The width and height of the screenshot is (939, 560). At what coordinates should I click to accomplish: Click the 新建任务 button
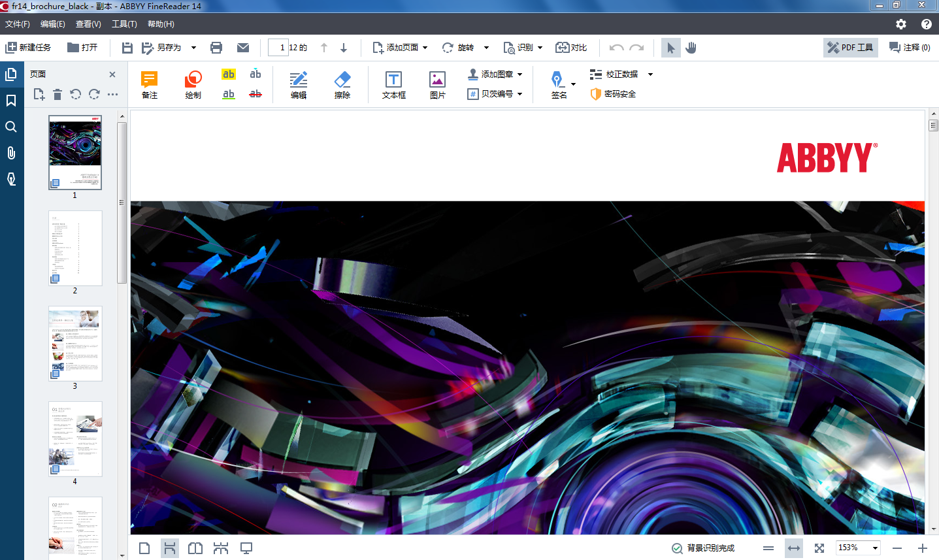point(28,48)
